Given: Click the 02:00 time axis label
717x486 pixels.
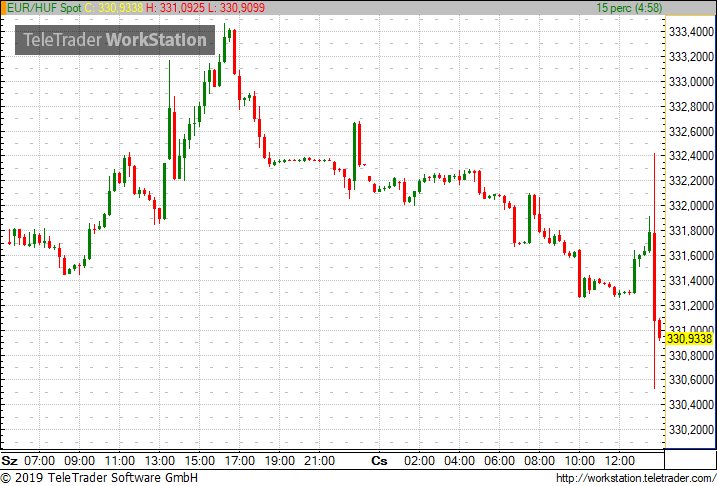Looking at the screenshot, I should coord(420,460).
